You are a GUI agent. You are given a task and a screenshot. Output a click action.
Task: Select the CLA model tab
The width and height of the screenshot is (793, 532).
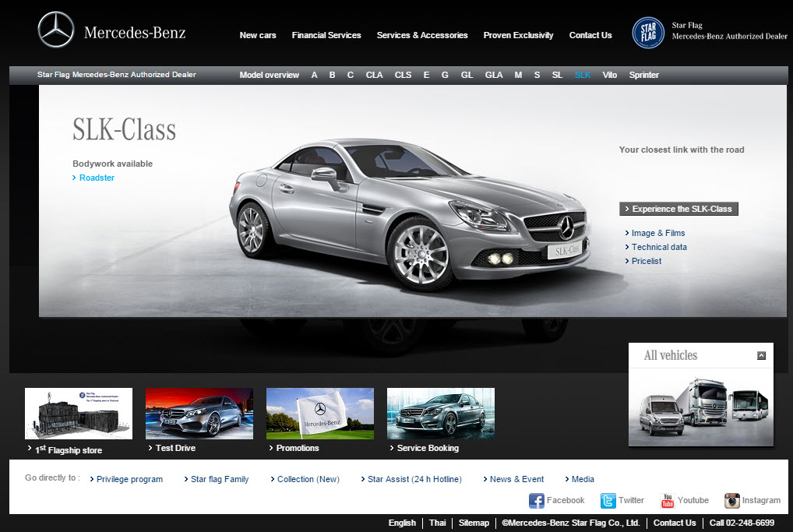(374, 75)
